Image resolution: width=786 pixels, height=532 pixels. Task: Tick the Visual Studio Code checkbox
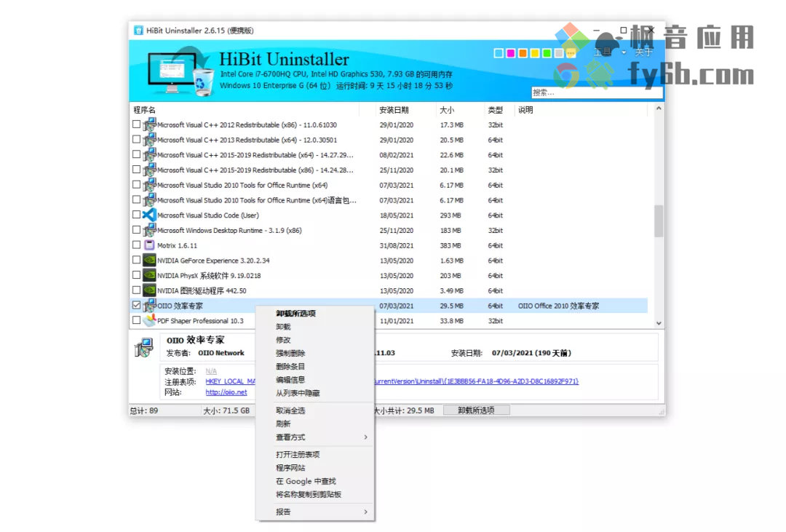click(x=136, y=215)
